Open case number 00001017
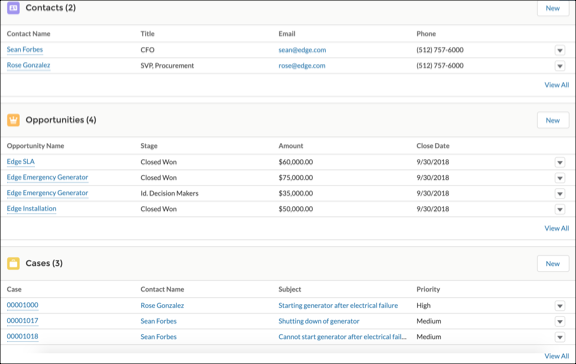Screen dimensions: 576x364 (x=22, y=321)
